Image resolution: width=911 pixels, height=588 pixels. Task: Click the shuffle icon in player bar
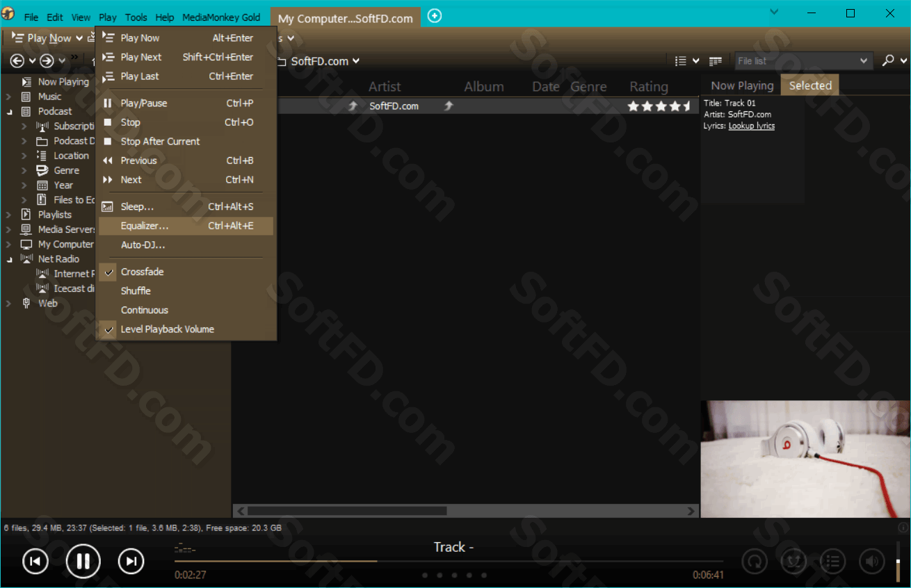793,560
